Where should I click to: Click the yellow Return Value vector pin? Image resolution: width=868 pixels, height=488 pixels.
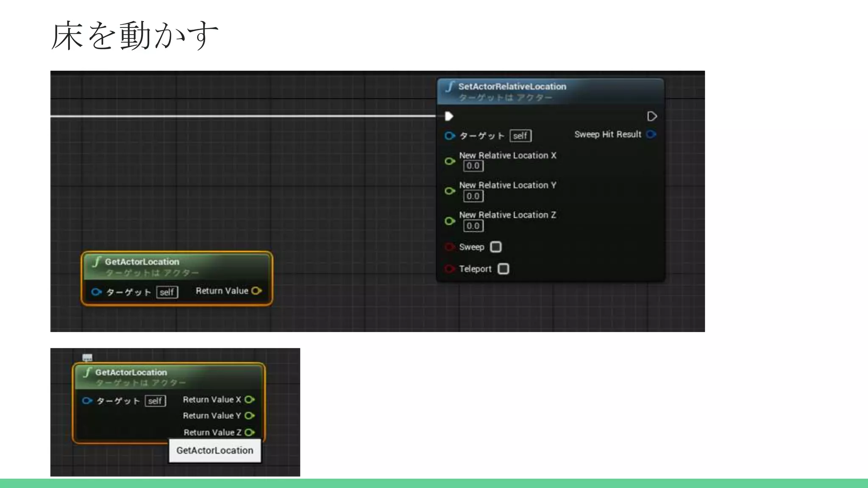point(256,291)
